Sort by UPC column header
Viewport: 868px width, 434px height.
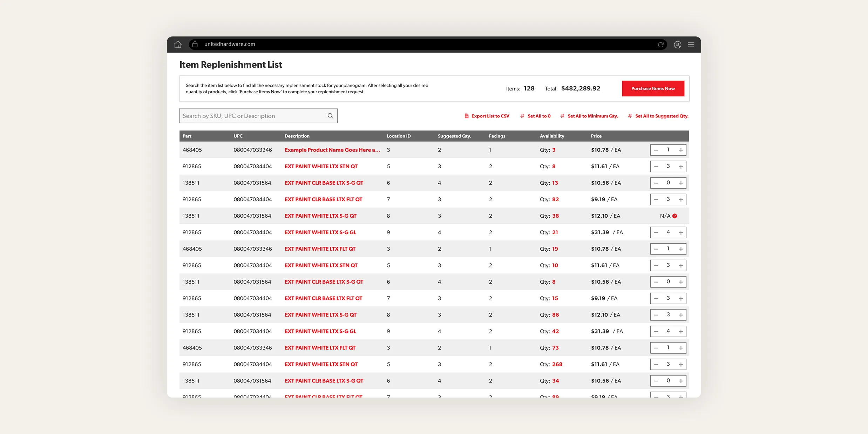click(238, 136)
